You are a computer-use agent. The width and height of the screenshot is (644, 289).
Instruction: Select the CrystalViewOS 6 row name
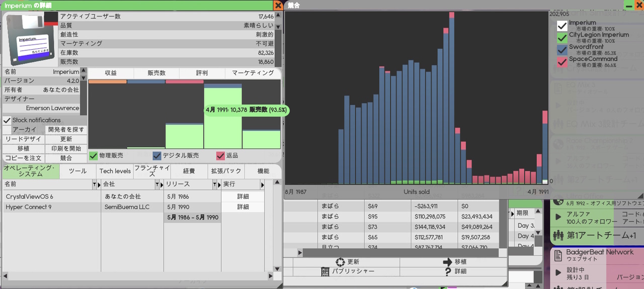tap(29, 197)
